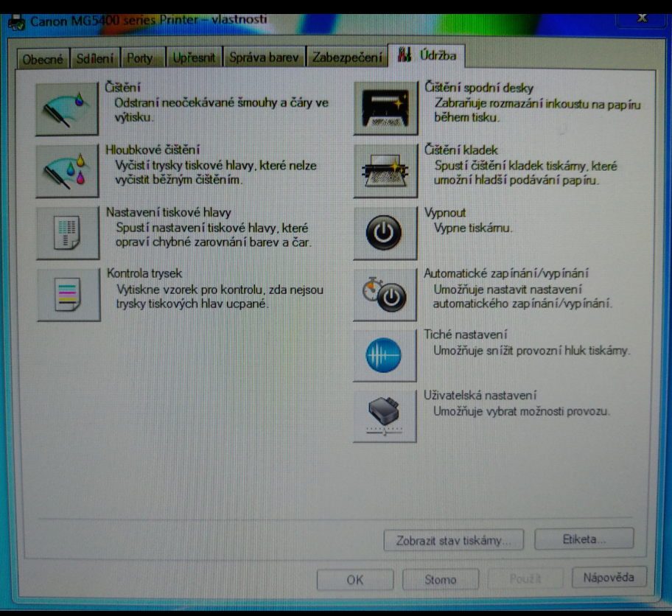Switch to the Sdílení tab
The height and width of the screenshot is (616, 672).
tap(95, 58)
